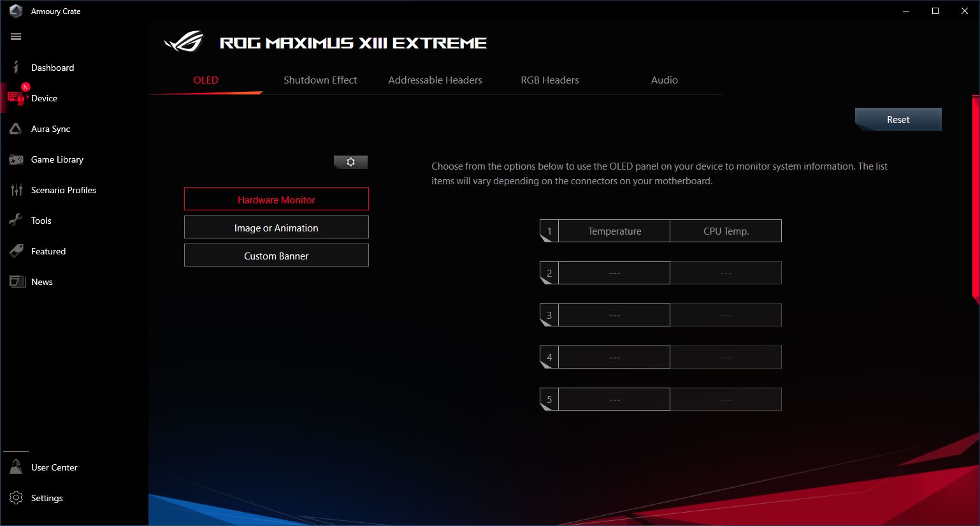Click row number 1 box

click(x=549, y=231)
